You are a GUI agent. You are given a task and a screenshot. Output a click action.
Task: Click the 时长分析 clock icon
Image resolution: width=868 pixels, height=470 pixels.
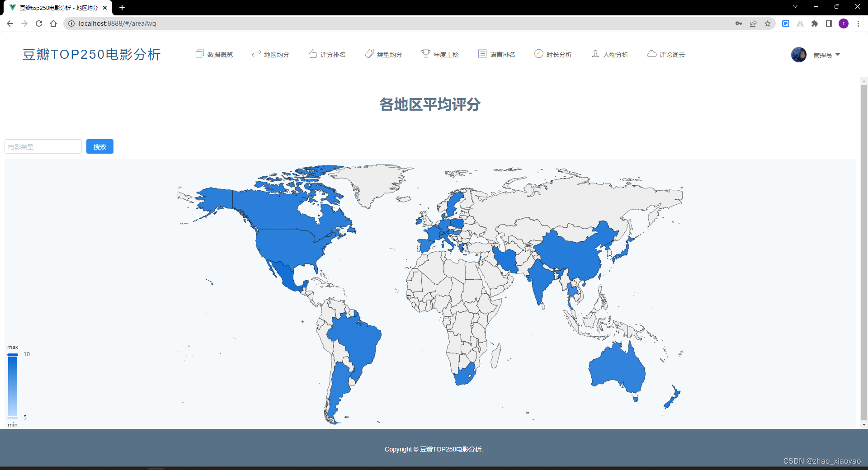click(x=538, y=54)
